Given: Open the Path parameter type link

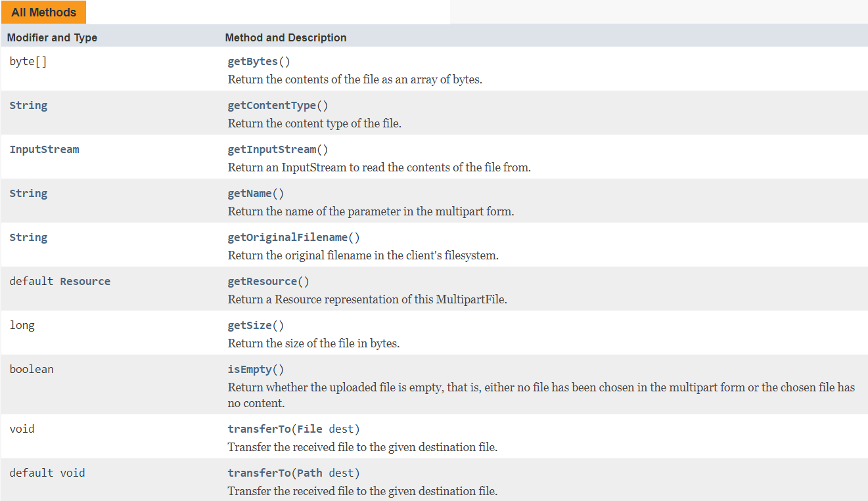Looking at the screenshot, I should click(310, 473).
